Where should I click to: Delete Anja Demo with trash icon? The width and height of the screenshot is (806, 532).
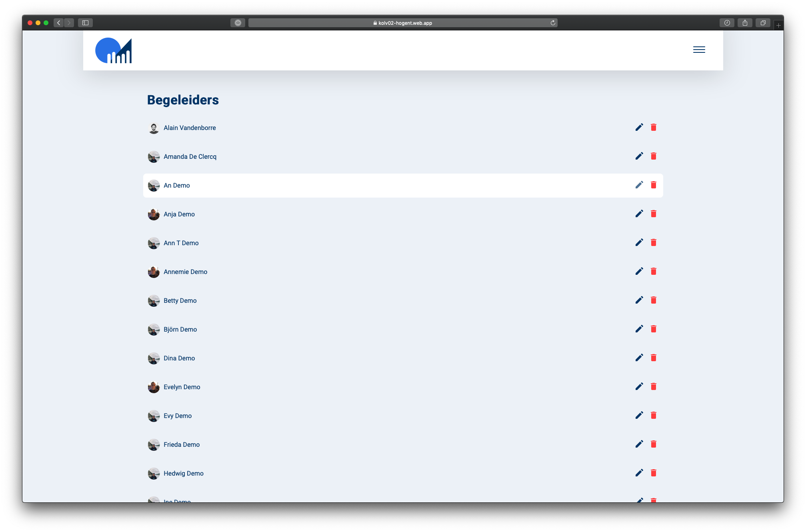click(653, 214)
